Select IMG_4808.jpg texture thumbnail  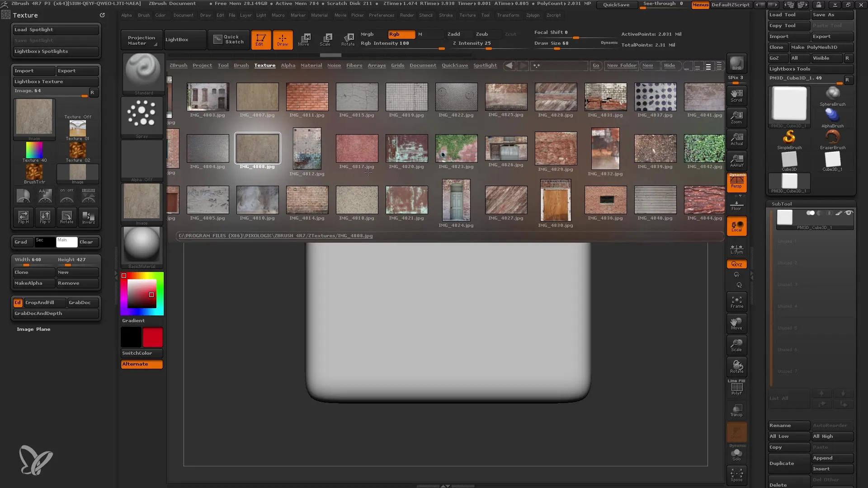pos(257,147)
